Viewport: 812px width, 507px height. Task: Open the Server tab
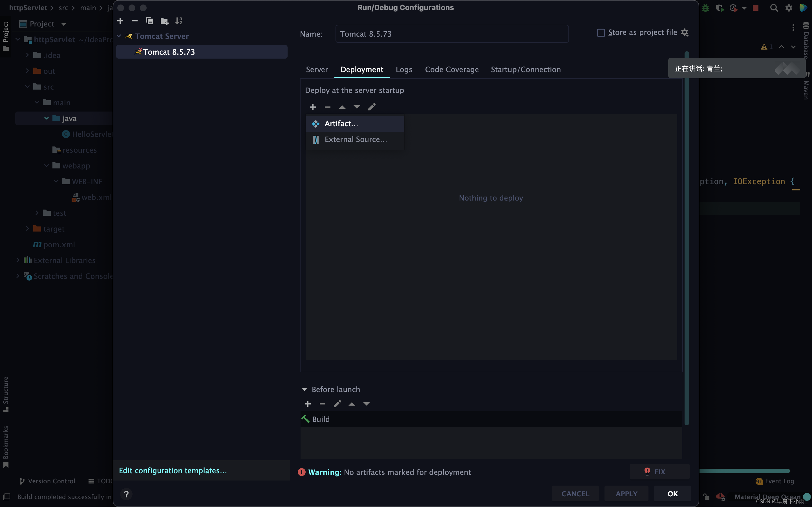coord(317,69)
